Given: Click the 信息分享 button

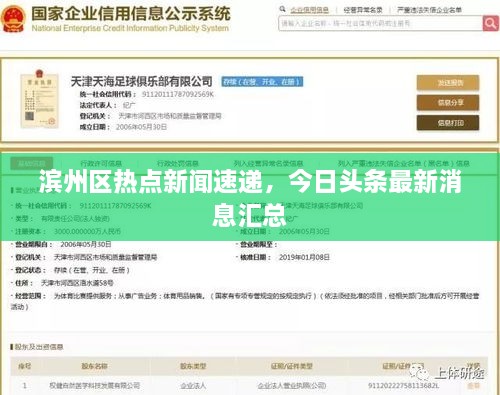Looking at the screenshot, I should [448, 103].
